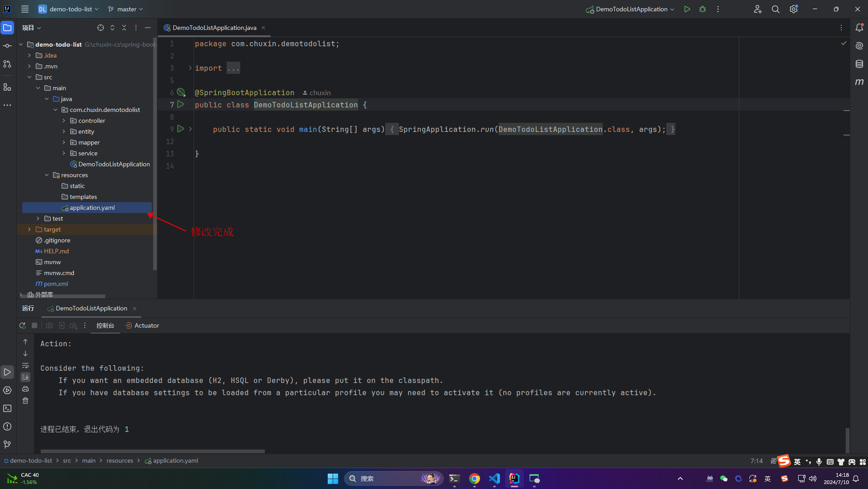Open the Maven tool window

(x=859, y=82)
